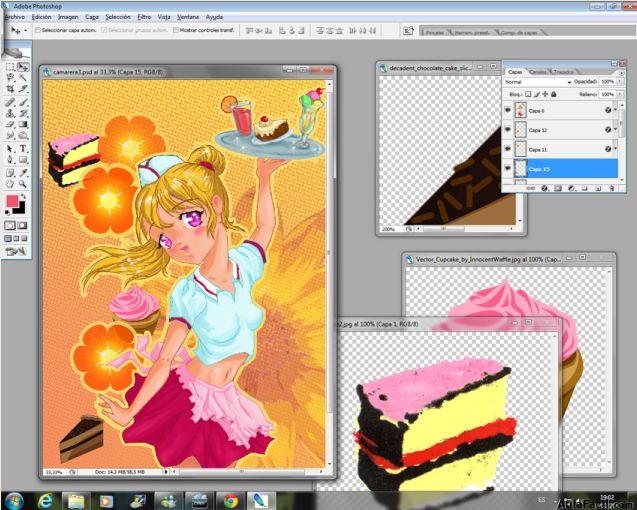Hide layer Capa 11 with eye icon

(x=508, y=149)
